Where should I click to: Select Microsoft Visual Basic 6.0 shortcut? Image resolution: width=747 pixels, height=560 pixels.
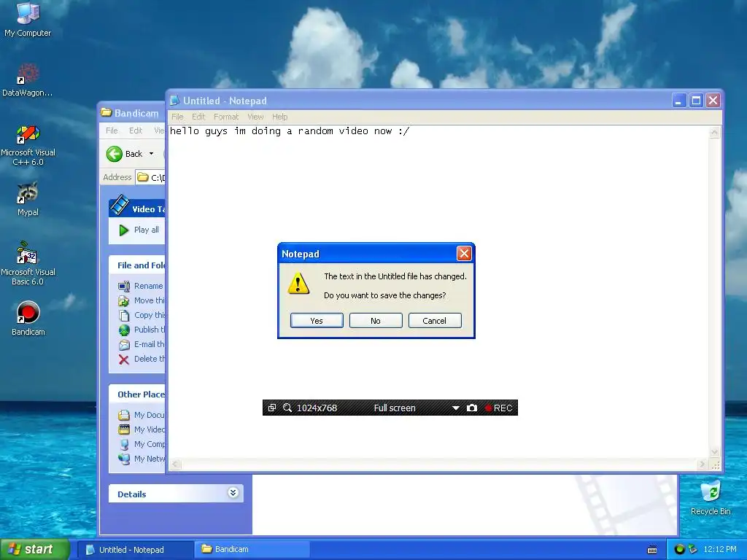pos(28,264)
